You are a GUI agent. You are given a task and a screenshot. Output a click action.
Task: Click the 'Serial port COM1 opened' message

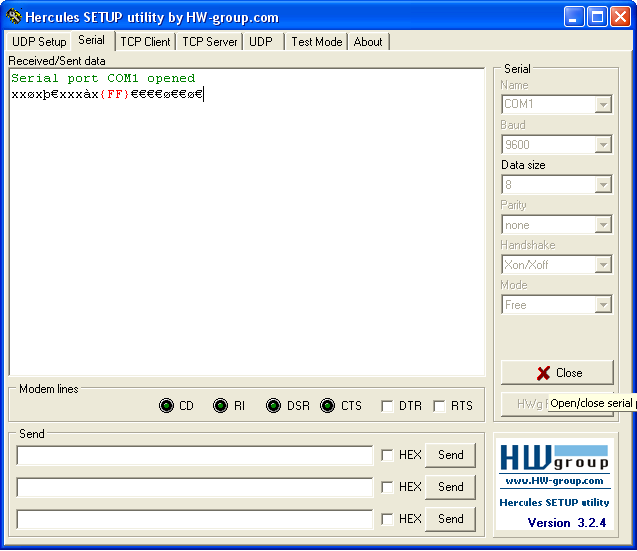[x=103, y=78]
